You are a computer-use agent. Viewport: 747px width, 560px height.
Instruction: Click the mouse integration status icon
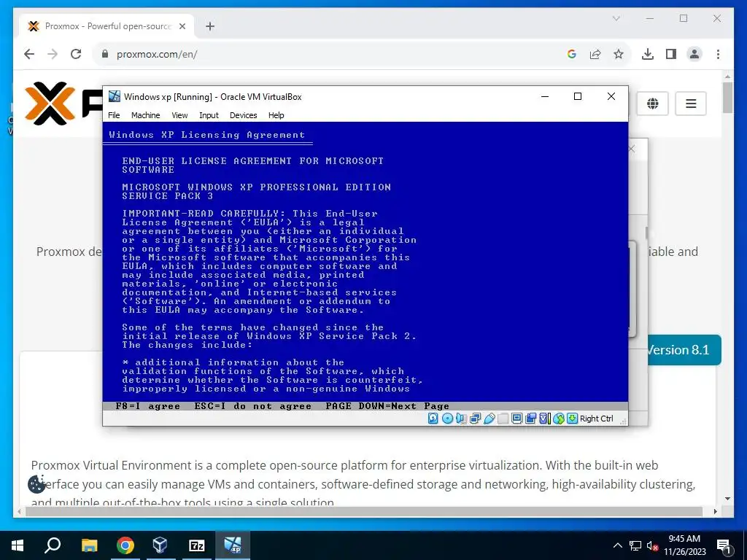click(559, 419)
